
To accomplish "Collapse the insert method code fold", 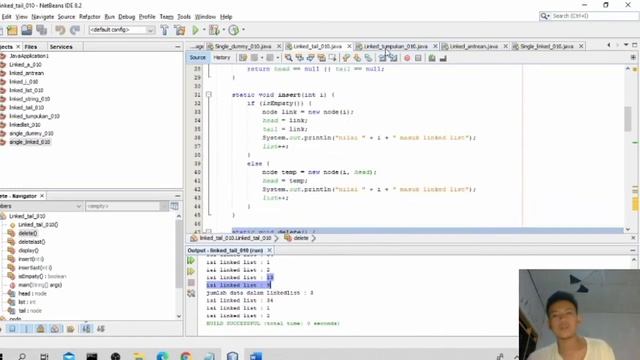I will point(209,95).
